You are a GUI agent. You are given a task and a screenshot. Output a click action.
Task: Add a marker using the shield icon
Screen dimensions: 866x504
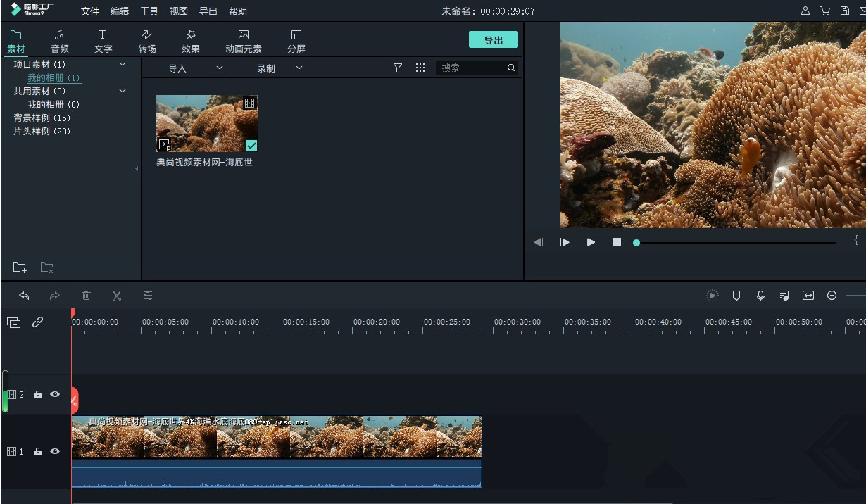pos(736,296)
